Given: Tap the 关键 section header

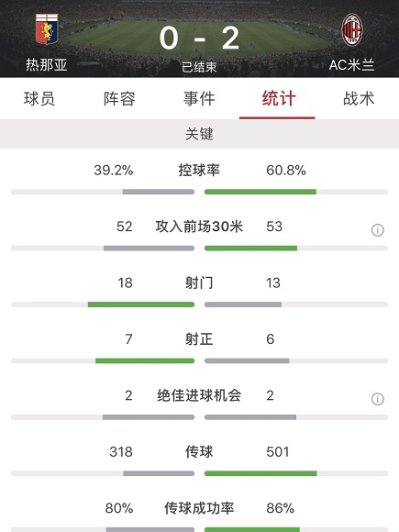Looking at the screenshot, I should tap(200, 134).
